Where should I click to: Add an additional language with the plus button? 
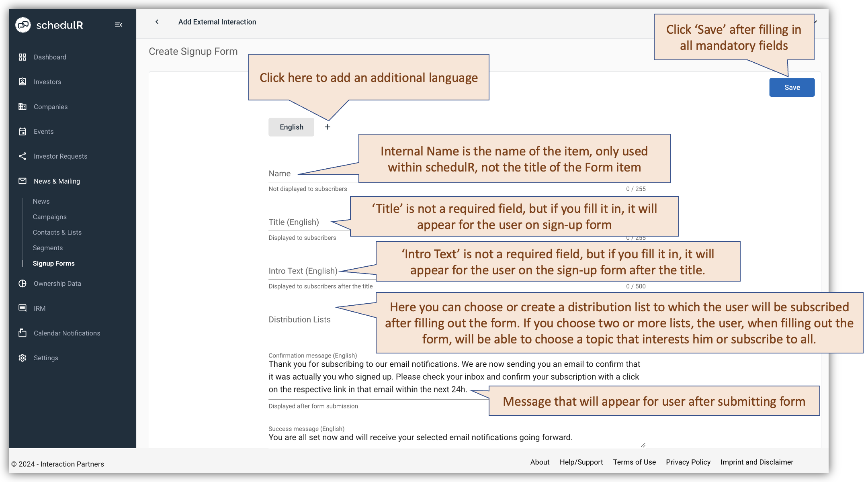coord(328,127)
